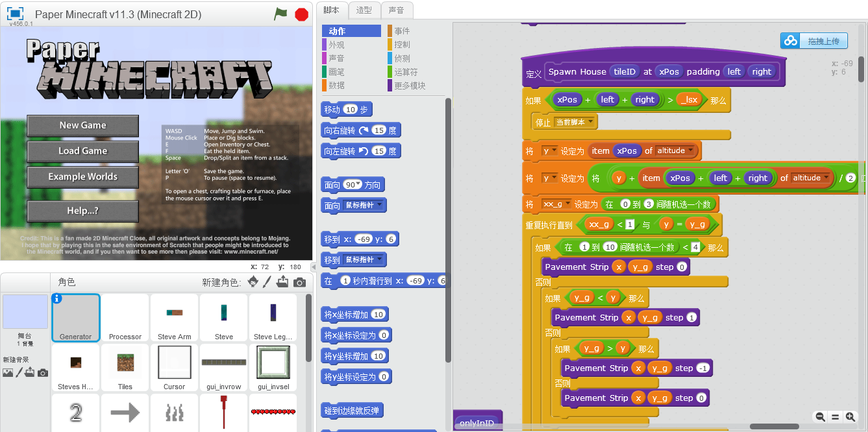
Task: Click the degrees value in 向左旋转 block
Action: coord(379,151)
